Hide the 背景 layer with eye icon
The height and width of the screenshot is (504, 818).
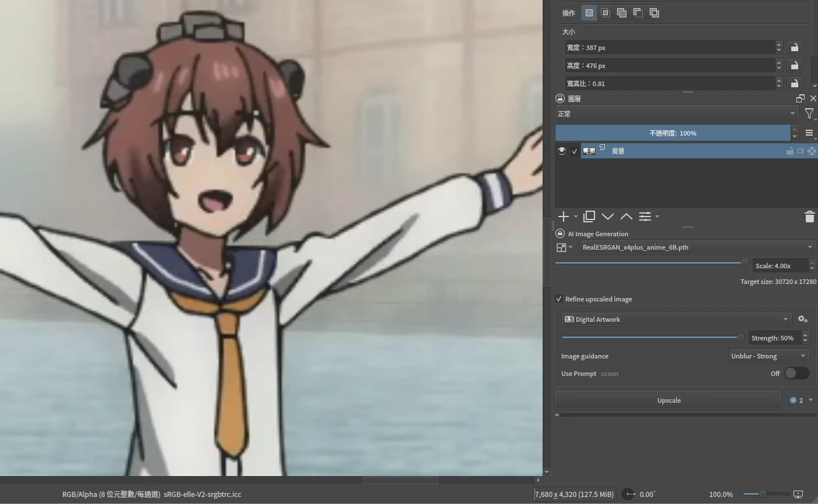[x=561, y=151]
